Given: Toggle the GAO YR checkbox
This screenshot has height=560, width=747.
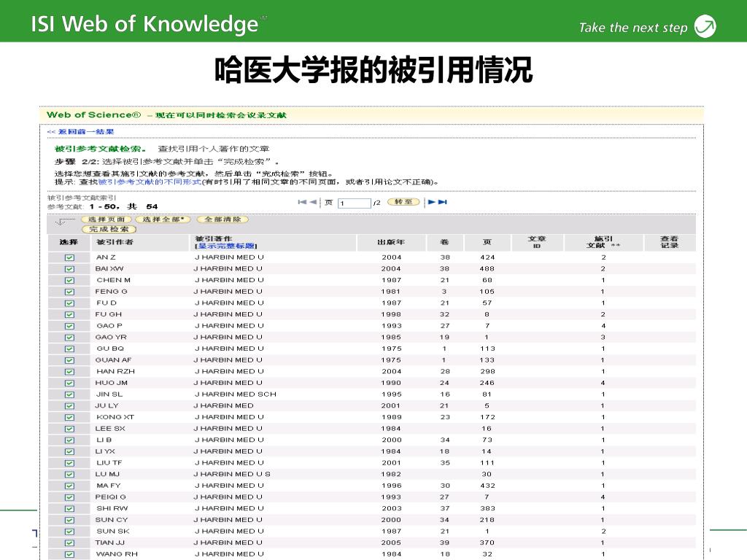Looking at the screenshot, I should coord(69,338).
